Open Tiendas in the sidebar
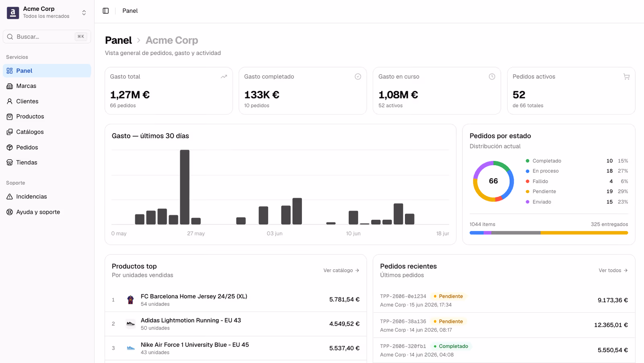 point(47,162)
